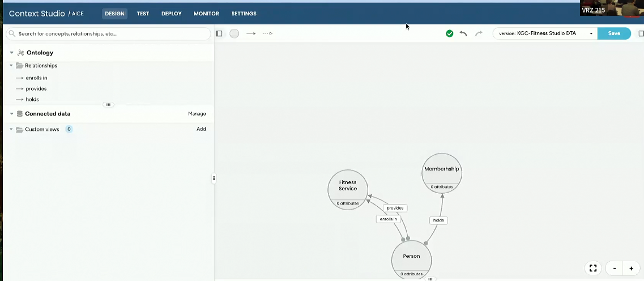Click the Save button
644x281 pixels.
tap(614, 33)
